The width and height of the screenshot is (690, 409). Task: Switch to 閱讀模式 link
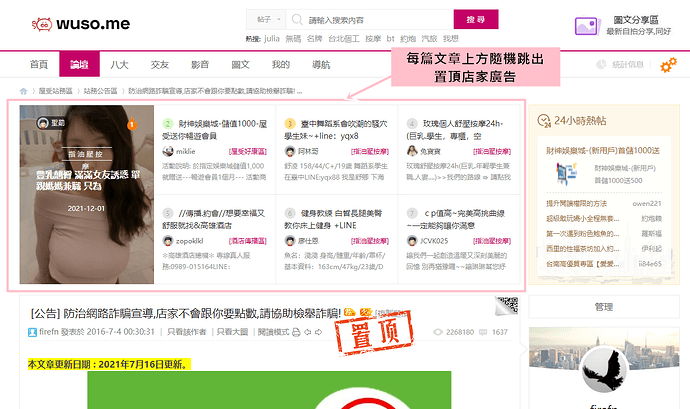(273, 332)
